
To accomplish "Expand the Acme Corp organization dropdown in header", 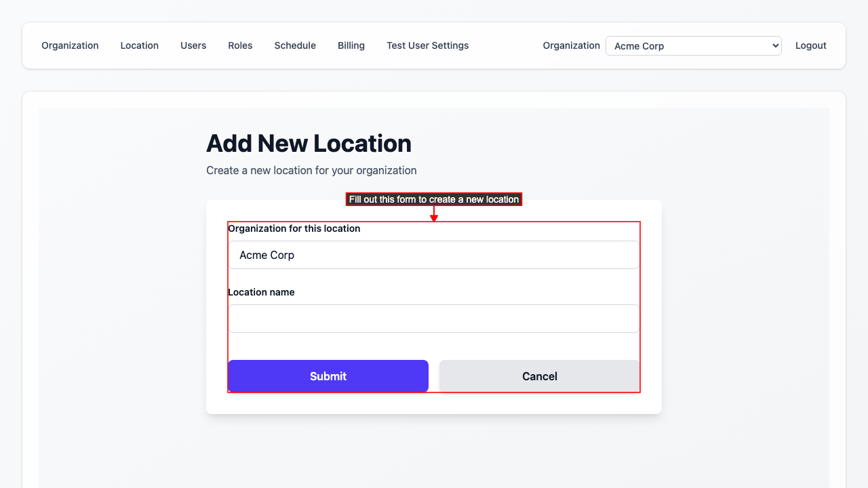I will click(x=693, y=46).
